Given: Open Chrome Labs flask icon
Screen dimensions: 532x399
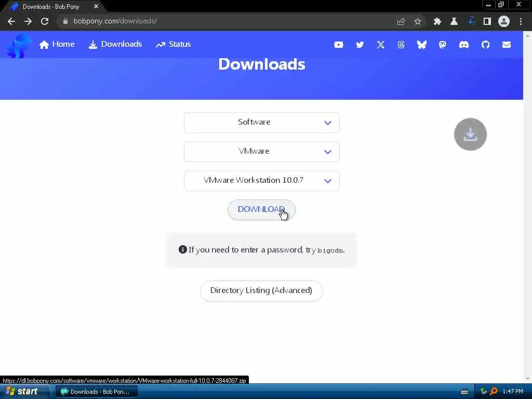Looking at the screenshot, I should [454, 21].
